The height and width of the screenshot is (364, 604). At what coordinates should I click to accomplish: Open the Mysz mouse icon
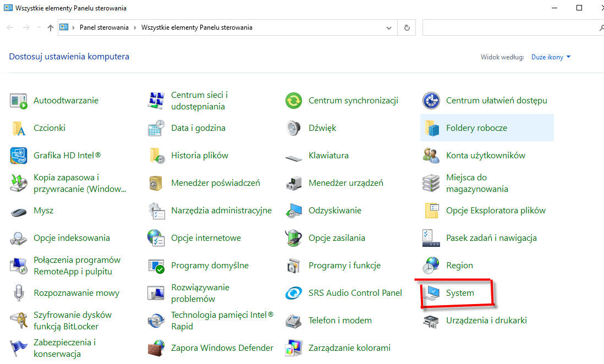pos(19,211)
